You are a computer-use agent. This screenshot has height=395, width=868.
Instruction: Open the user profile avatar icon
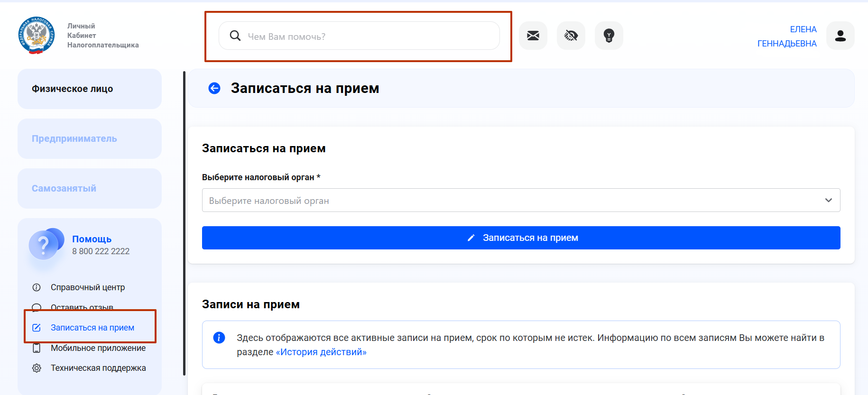(840, 36)
